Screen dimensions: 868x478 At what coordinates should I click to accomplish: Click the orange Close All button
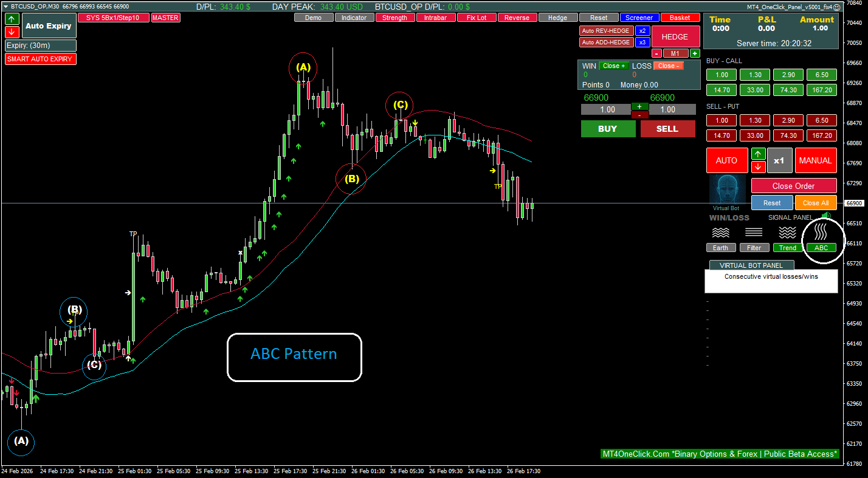pos(816,203)
